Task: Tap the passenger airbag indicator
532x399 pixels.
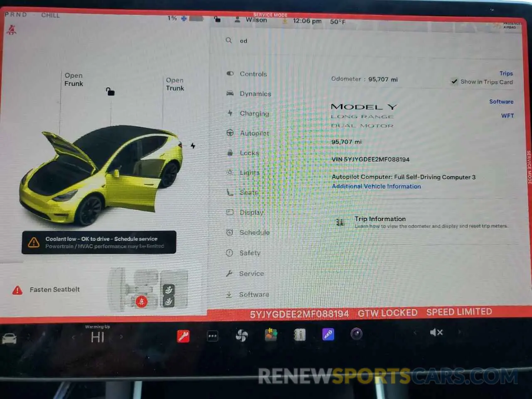Action: click(x=506, y=25)
